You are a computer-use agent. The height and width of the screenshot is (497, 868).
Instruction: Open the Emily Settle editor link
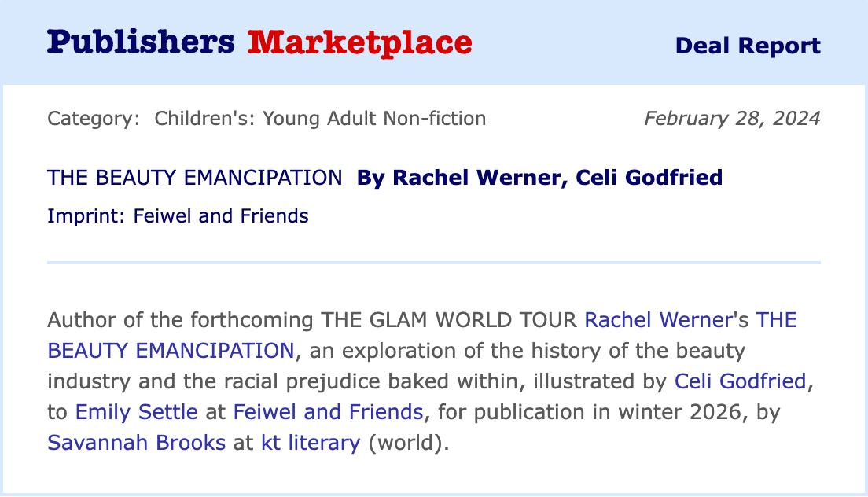[x=136, y=412]
